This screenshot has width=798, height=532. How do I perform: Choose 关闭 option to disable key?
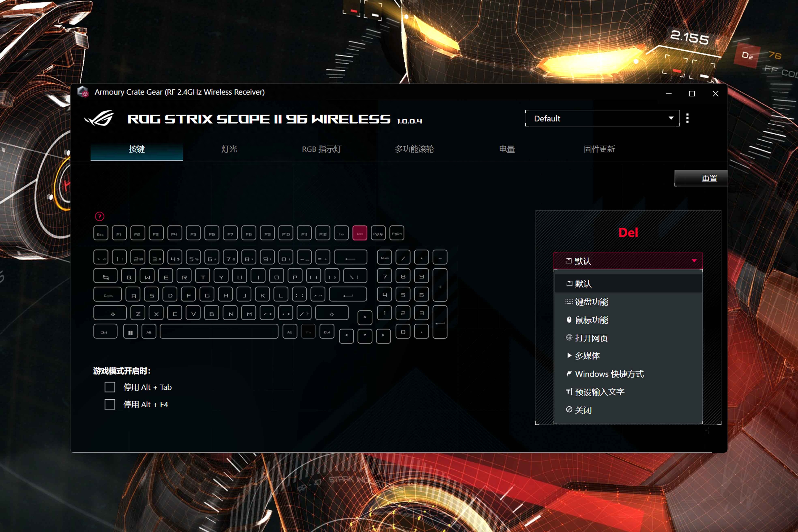(628, 410)
